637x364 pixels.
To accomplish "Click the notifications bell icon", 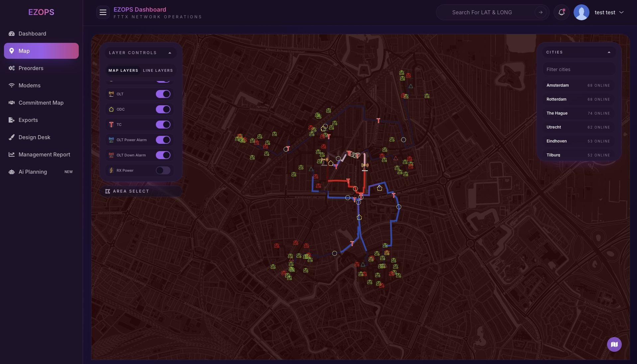I will [x=561, y=12].
